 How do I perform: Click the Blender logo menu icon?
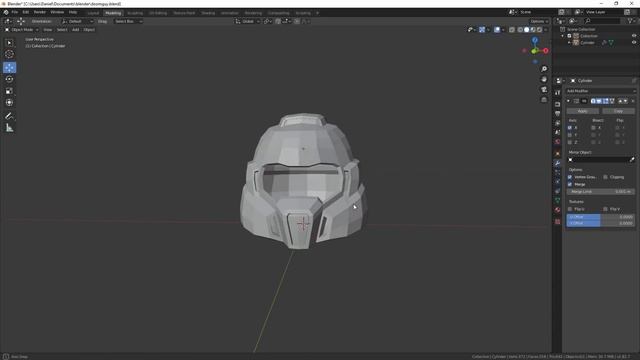point(6,12)
